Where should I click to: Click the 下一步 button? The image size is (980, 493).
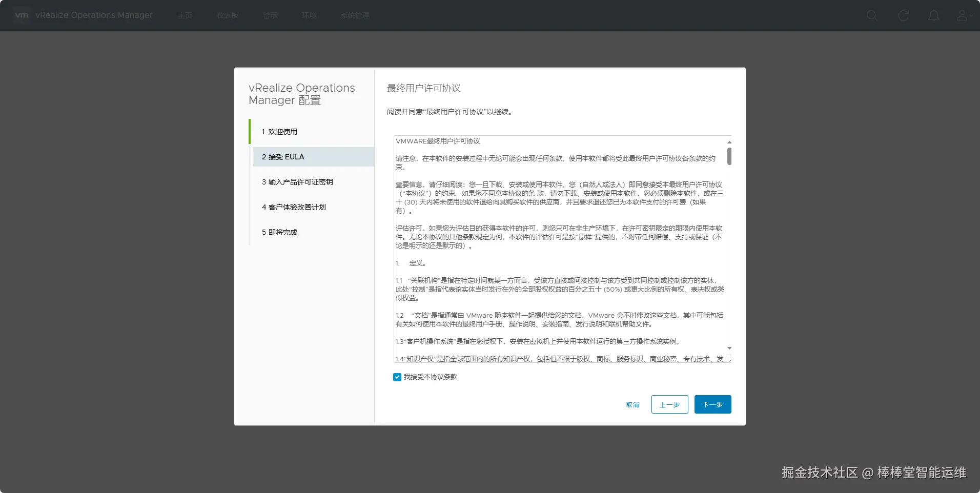pyautogui.click(x=712, y=404)
